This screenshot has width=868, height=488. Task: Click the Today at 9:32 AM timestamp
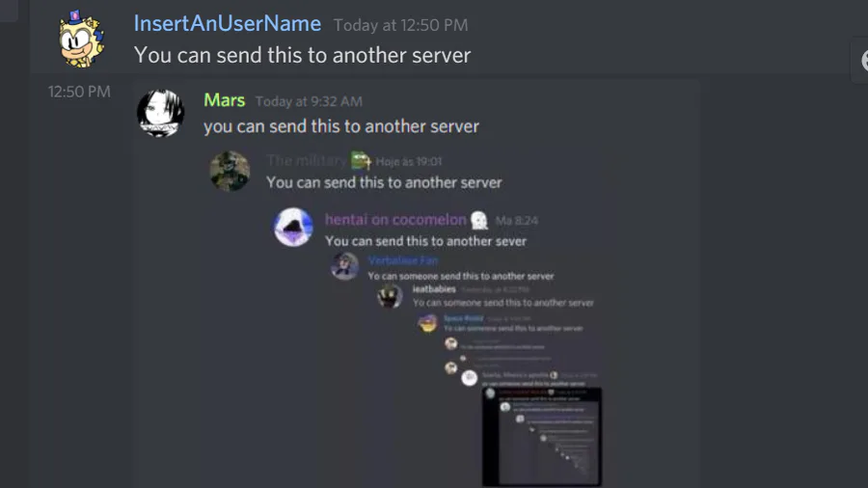click(309, 101)
